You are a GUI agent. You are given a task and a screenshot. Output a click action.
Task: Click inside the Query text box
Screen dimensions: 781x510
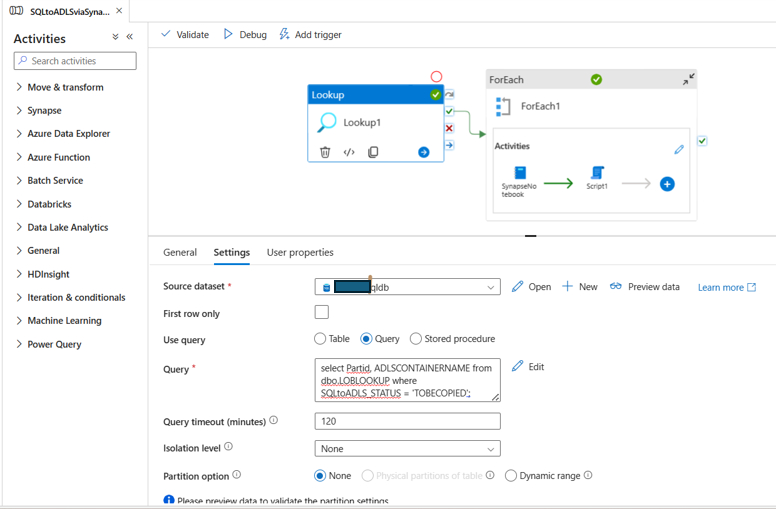click(407, 380)
